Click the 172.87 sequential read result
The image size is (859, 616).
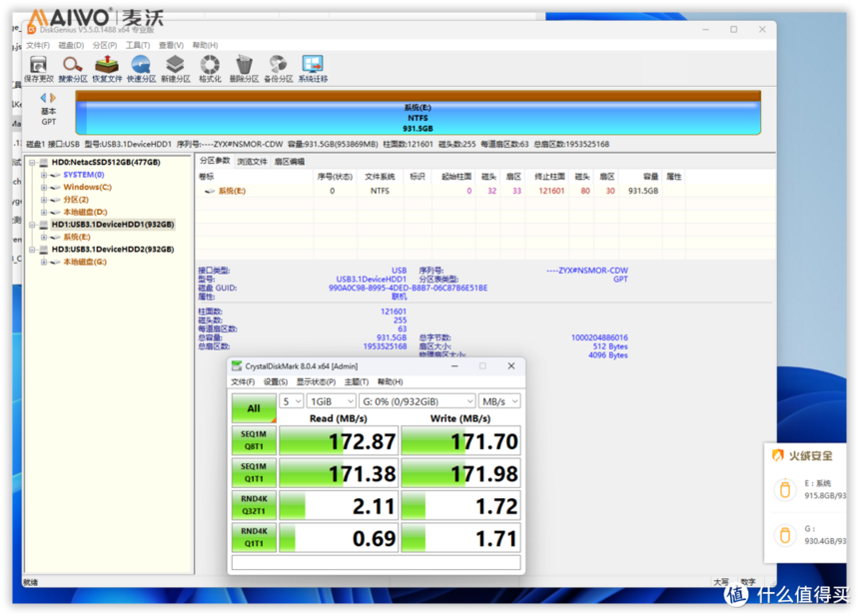(x=339, y=440)
